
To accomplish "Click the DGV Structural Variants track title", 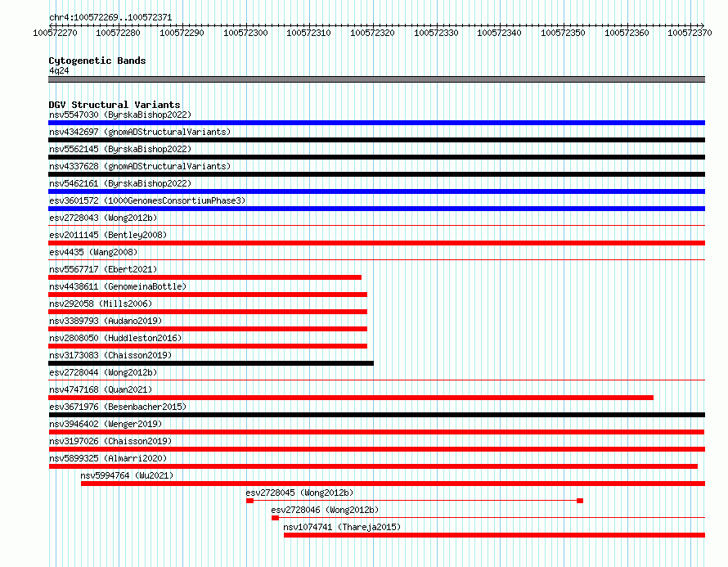I will click(115, 105).
